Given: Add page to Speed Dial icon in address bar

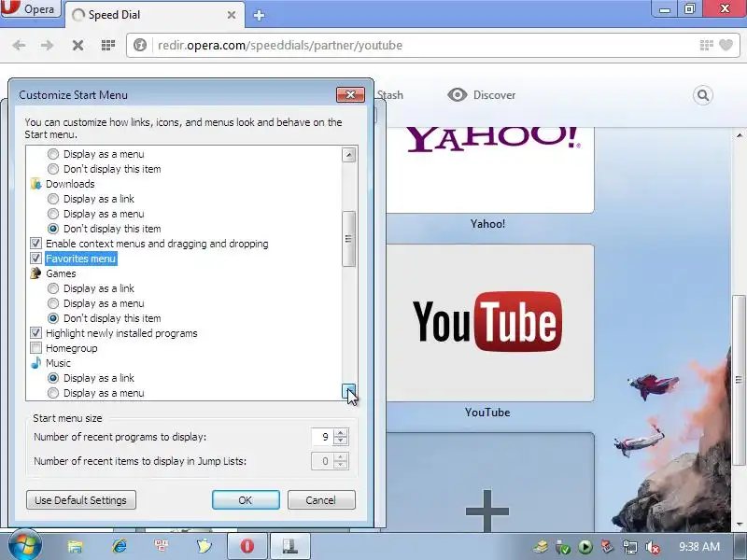Looking at the screenshot, I should pyautogui.click(x=707, y=45).
